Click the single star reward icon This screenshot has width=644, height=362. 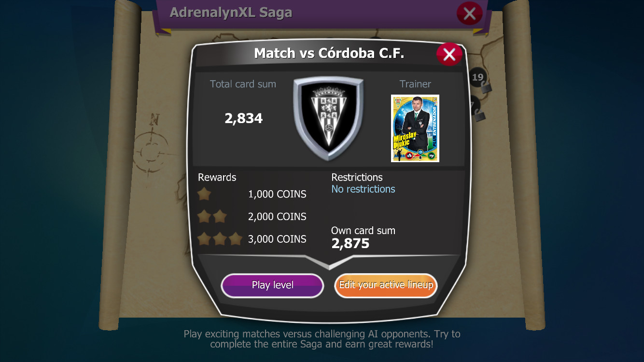coord(204,194)
